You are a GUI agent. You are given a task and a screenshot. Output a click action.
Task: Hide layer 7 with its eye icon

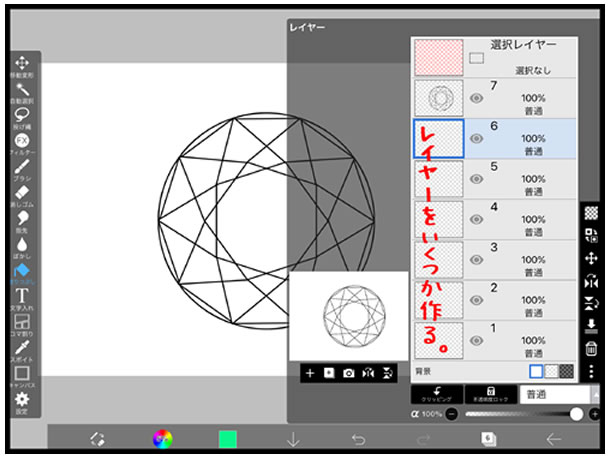pos(477,98)
